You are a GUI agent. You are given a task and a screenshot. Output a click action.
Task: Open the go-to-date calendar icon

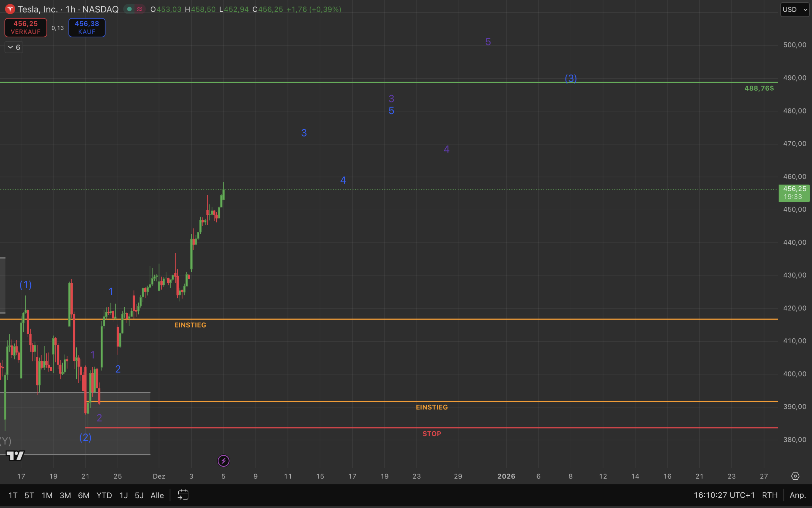pos(183,495)
